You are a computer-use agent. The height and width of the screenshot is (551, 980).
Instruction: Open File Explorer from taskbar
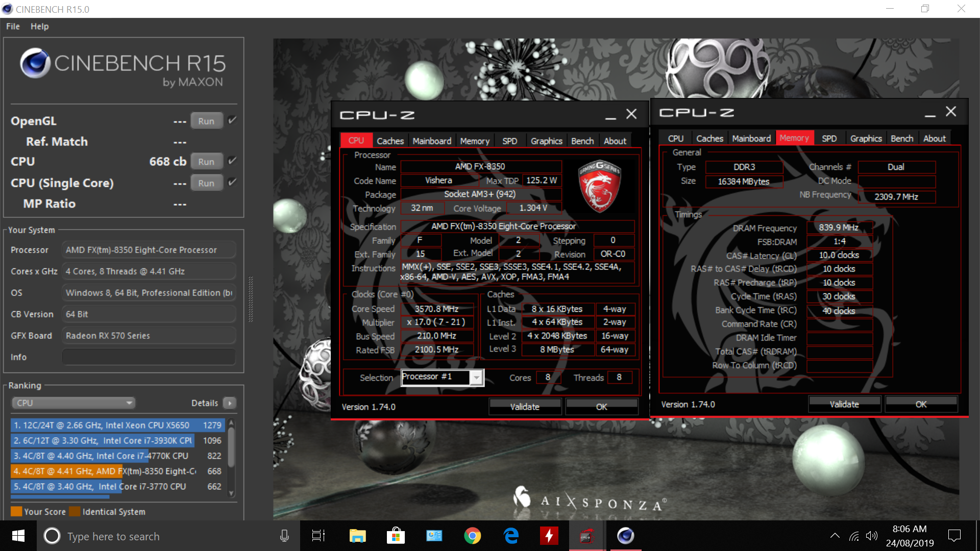[x=357, y=536]
